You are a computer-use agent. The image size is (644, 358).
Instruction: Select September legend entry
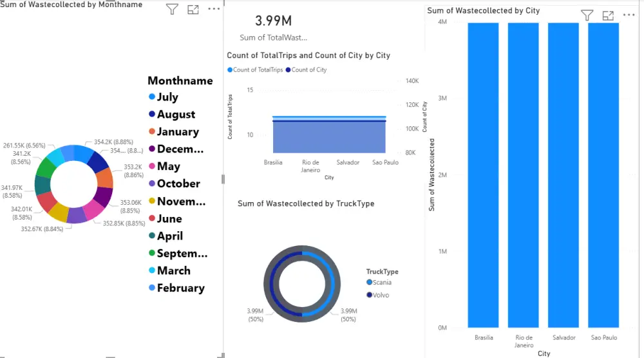[x=178, y=253]
